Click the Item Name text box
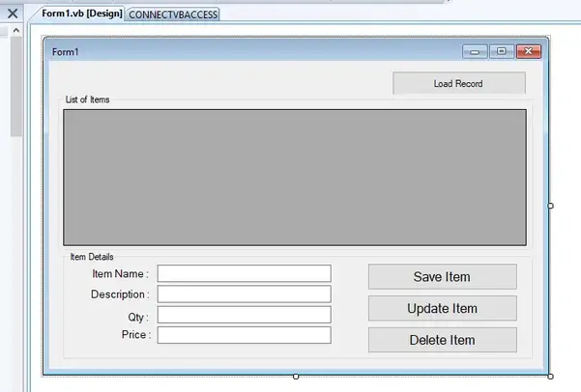 tap(244, 274)
